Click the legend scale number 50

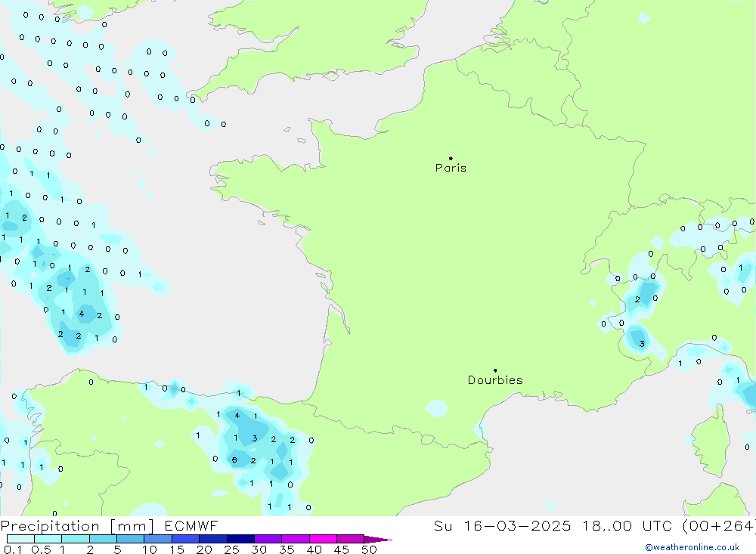pyautogui.click(x=369, y=549)
